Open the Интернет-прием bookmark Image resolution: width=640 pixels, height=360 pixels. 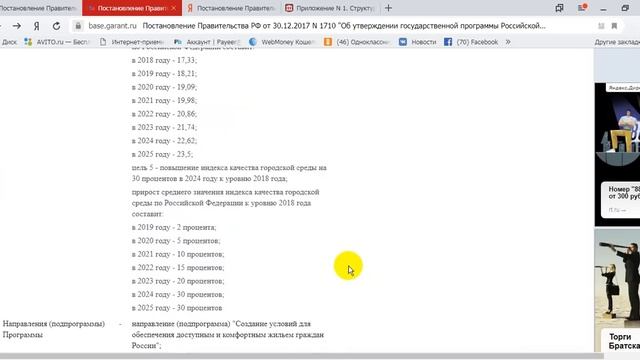(132, 42)
